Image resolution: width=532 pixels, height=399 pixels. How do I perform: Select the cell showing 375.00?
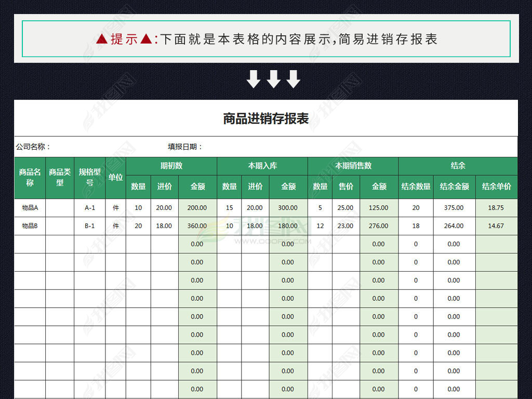(x=454, y=208)
